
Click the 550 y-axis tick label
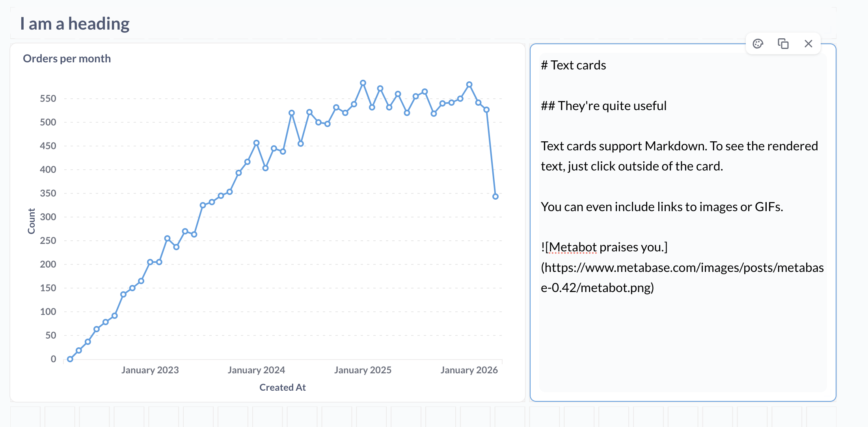pos(48,99)
